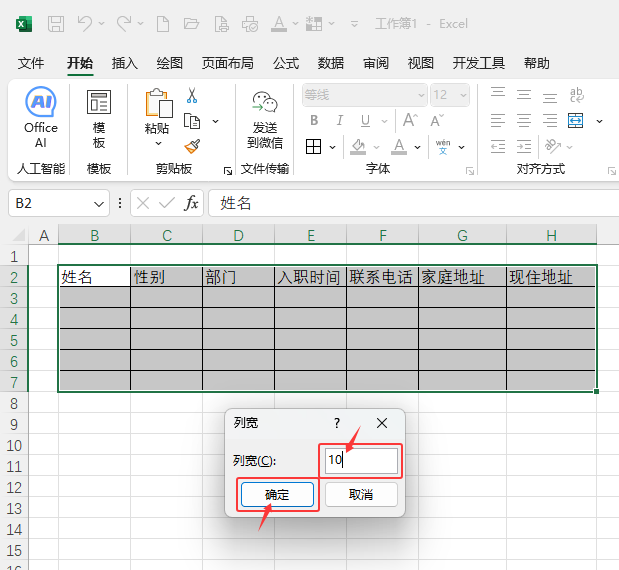This screenshot has width=619, height=570.
Task: Open the Office AI assistant
Action: [41, 118]
